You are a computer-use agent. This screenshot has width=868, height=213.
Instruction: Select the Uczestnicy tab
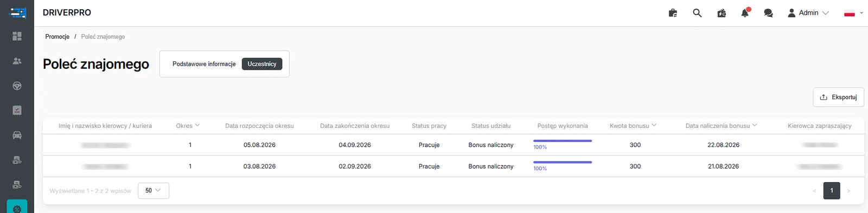point(262,64)
